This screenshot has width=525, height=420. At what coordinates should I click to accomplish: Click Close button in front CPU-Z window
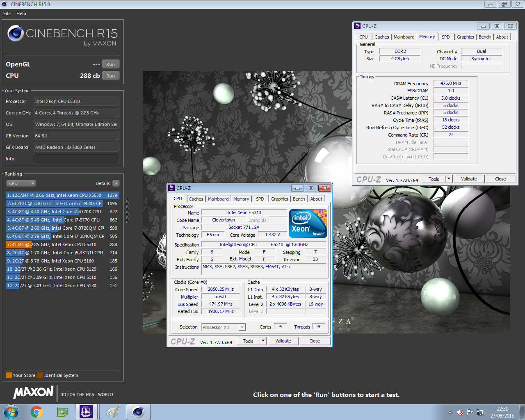(x=315, y=341)
